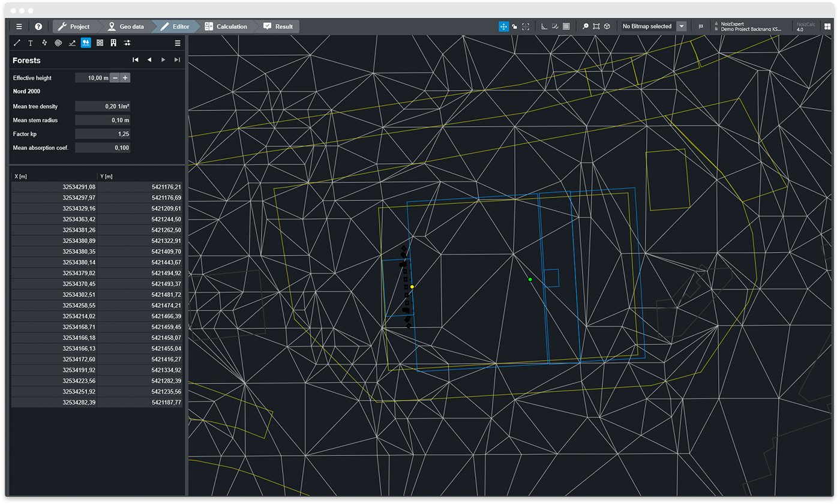
Task: Select X cell 32534381,26
Action: 55,230
